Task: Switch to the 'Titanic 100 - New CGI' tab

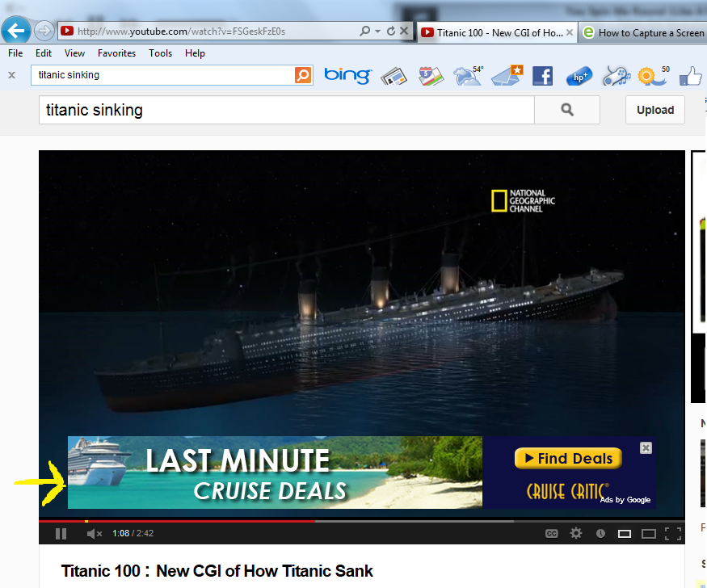Action: [497, 33]
